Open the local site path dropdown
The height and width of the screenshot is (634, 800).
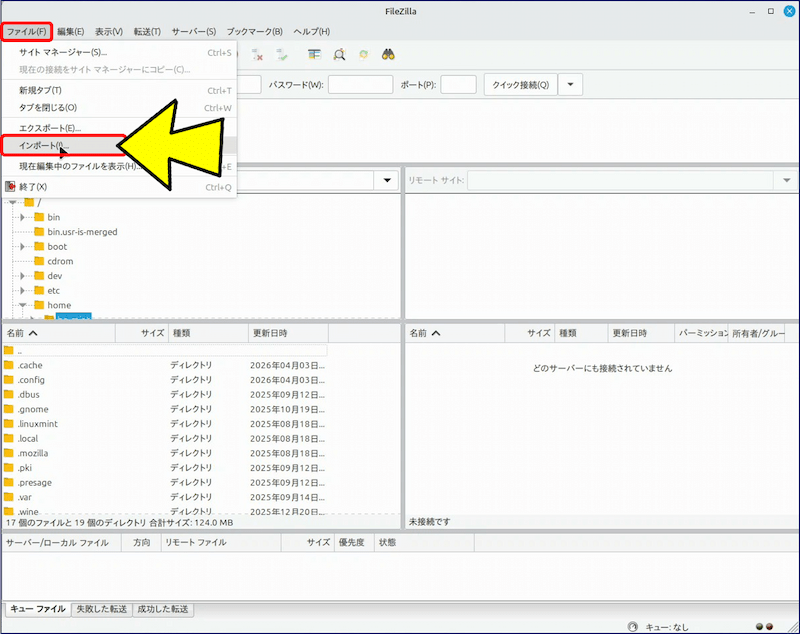click(387, 180)
